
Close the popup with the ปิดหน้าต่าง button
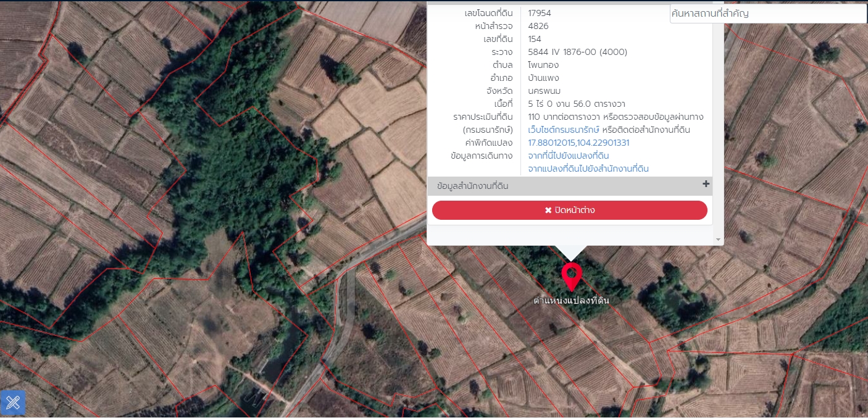pyautogui.click(x=569, y=210)
